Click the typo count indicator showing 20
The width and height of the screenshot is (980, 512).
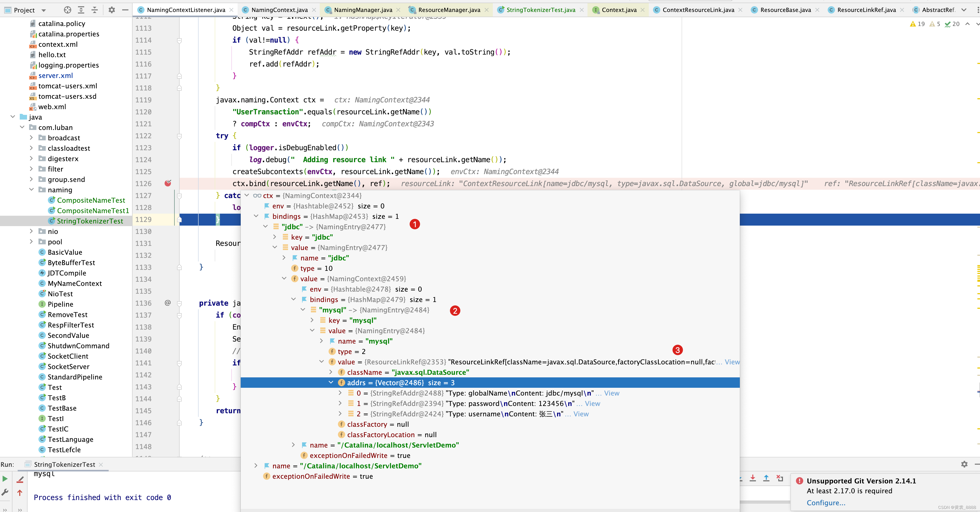(x=952, y=24)
